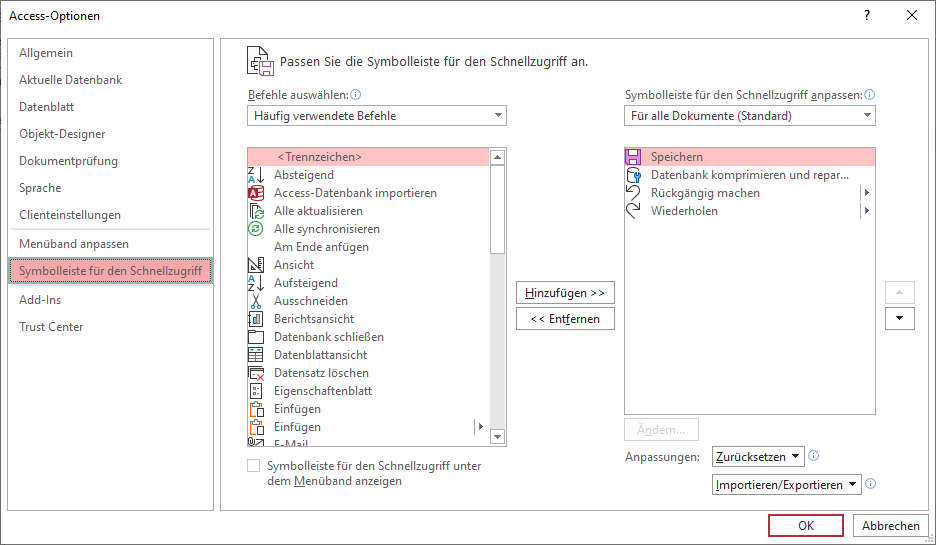Click the Datenbank schließen icon
This screenshot has width=936, height=545.
pyautogui.click(x=255, y=337)
